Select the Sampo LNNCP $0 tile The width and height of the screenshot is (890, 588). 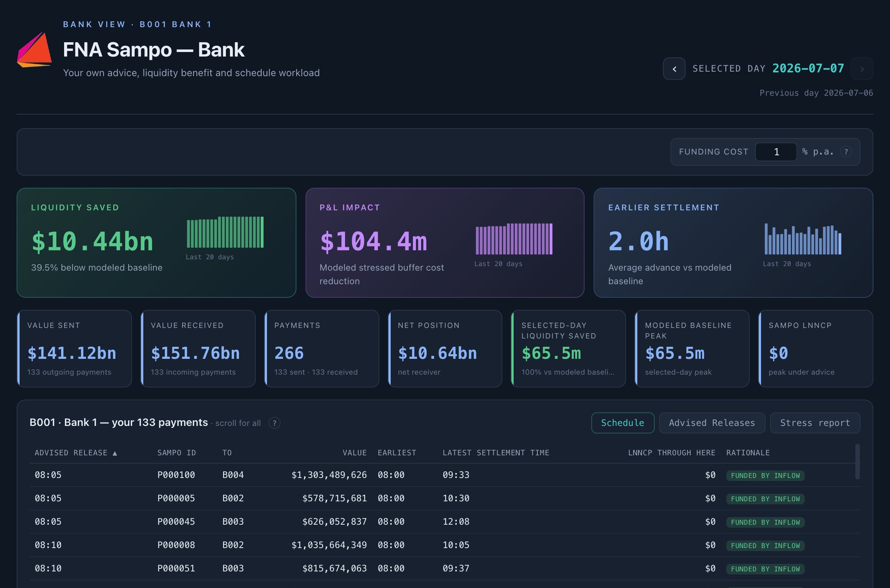(816, 349)
